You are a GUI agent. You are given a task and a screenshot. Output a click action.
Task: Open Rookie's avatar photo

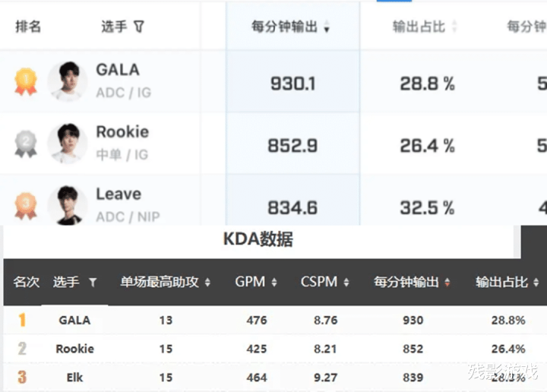tap(68, 143)
